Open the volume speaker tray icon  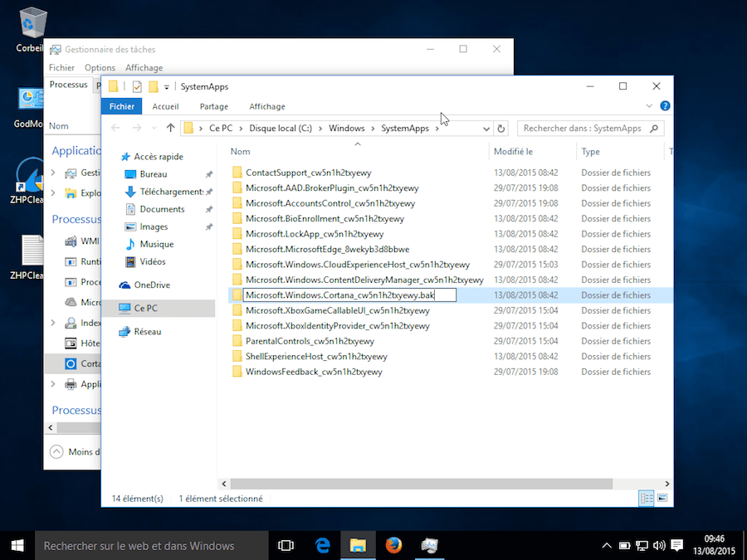tap(658, 546)
